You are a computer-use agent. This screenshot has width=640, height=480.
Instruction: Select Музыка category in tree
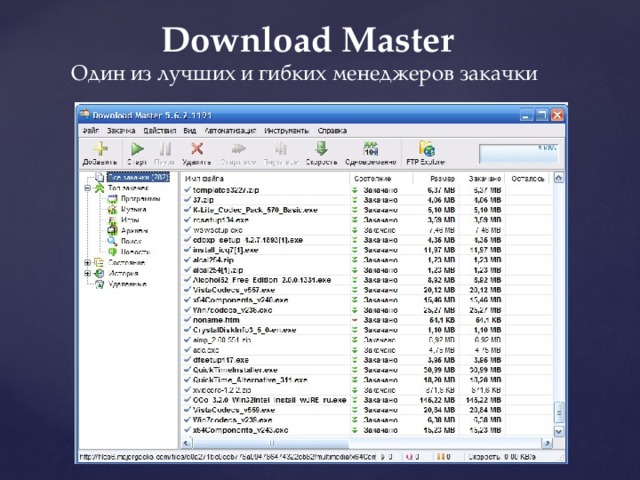coord(133,209)
